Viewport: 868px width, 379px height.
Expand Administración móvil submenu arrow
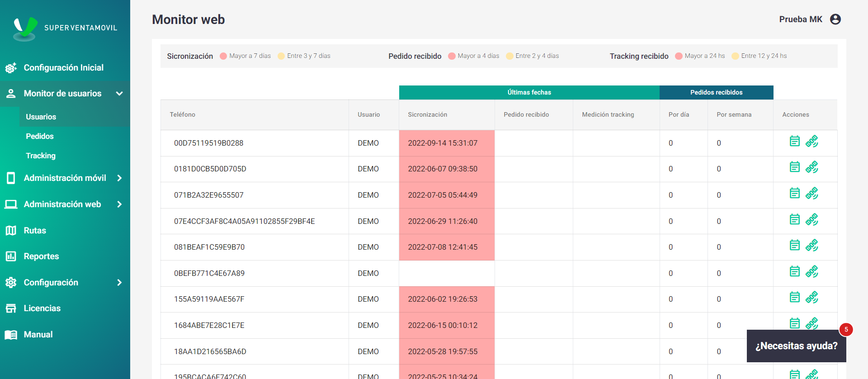tap(119, 178)
